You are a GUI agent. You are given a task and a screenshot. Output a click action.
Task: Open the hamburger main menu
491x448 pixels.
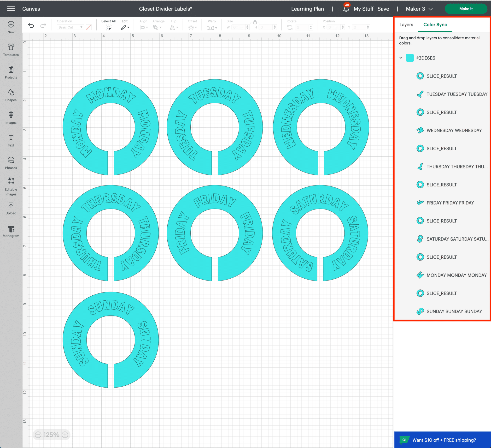click(x=11, y=9)
